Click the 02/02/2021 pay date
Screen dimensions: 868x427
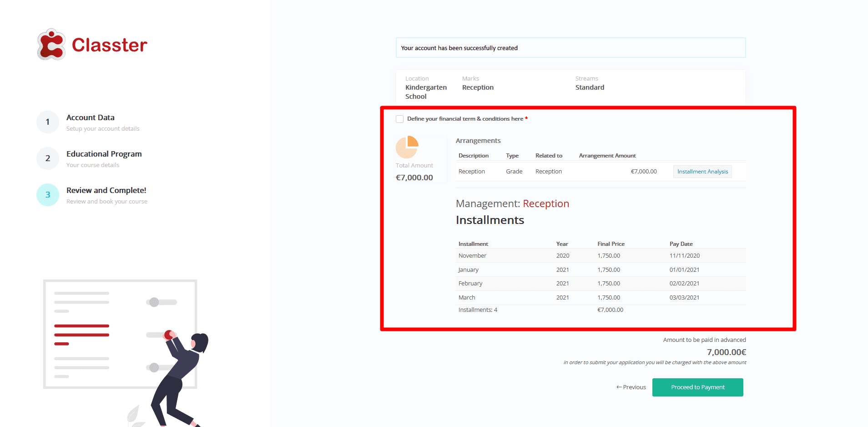coord(685,284)
